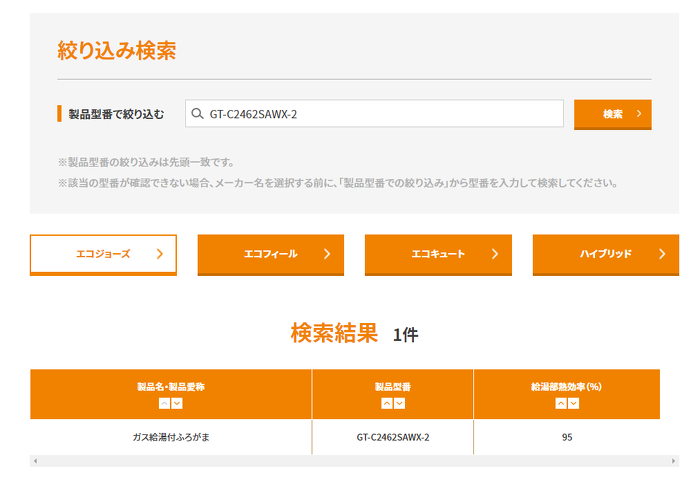
Task: Click ascending sort arrow under 製品型番
Action: click(386, 403)
